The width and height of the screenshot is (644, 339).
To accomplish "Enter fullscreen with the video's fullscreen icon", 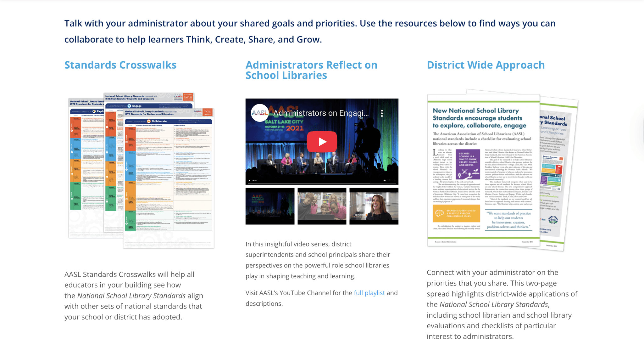I will click(390, 180).
